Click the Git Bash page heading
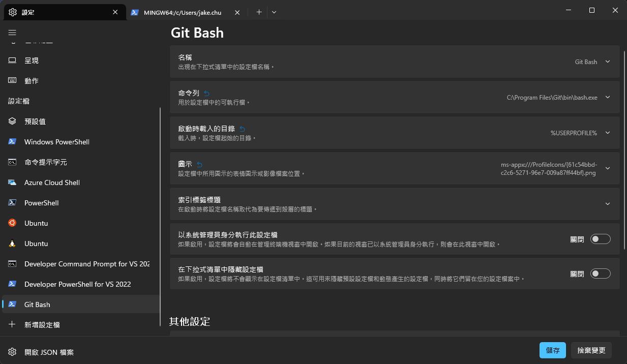This screenshot has width=627, height=364. (197, 33)
